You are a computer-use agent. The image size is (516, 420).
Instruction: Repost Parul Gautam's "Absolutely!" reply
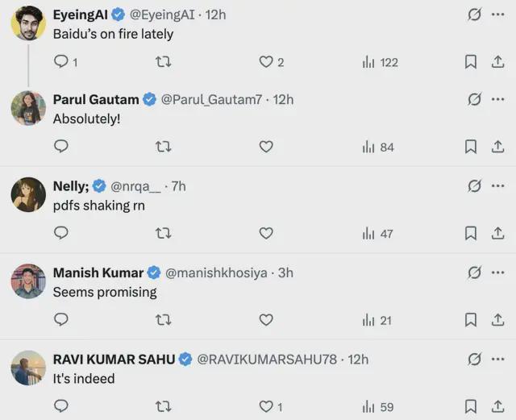click(x=163, y=147)
